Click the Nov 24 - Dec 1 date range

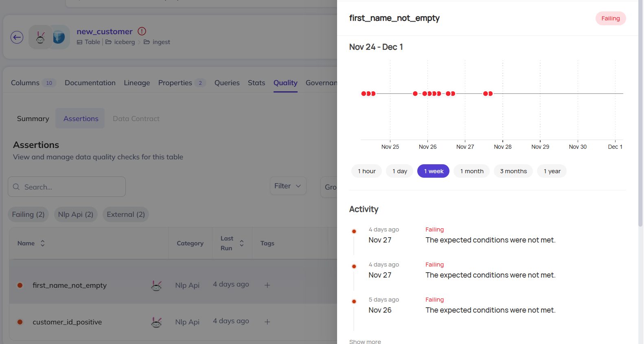coord(376,47)
